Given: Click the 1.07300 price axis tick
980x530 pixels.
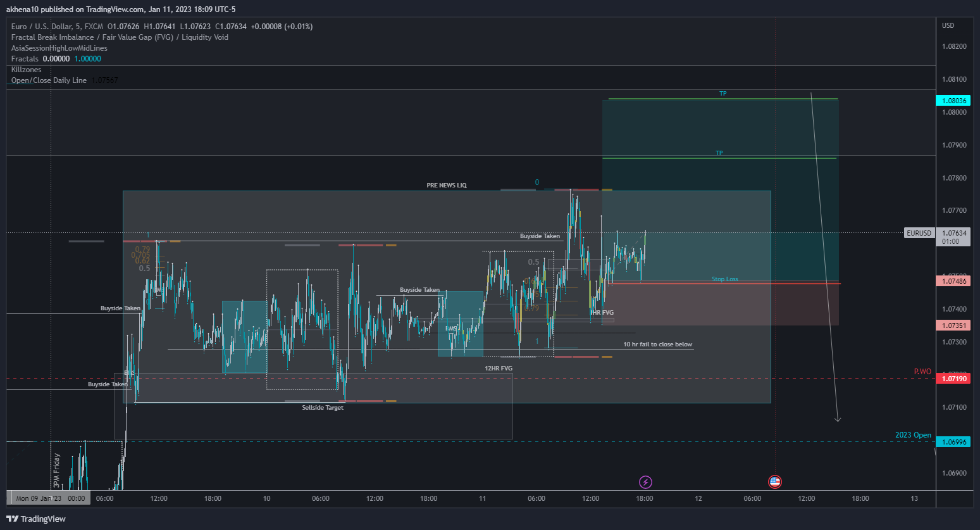Looking at the screenshot, I should pyautogui.click(x=954, y=342).
